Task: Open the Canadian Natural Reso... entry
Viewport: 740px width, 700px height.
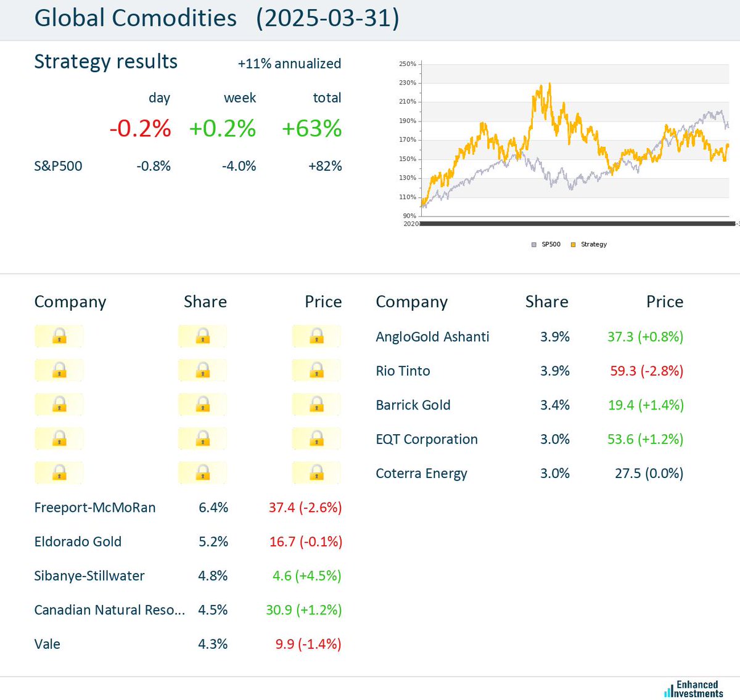Action: pos(110,610)
